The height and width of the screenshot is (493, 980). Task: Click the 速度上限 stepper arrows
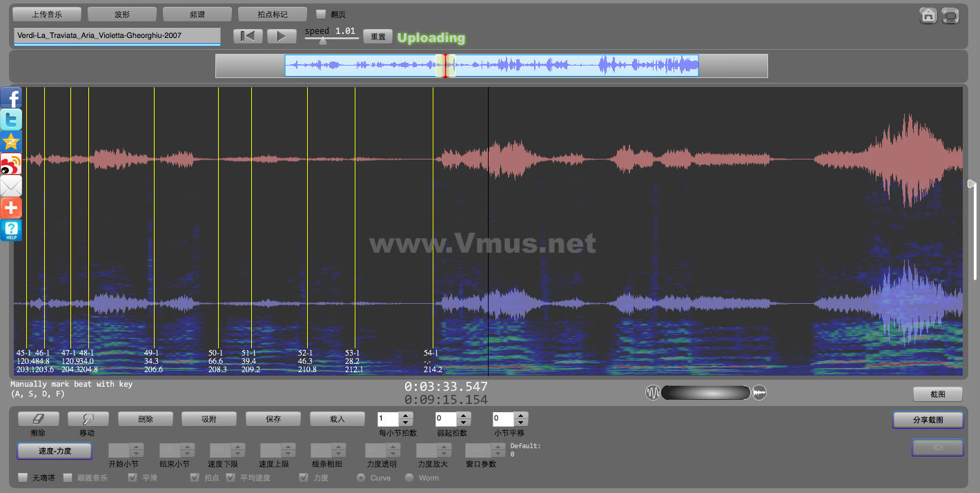pyautogui.click(x=288, y=450)
